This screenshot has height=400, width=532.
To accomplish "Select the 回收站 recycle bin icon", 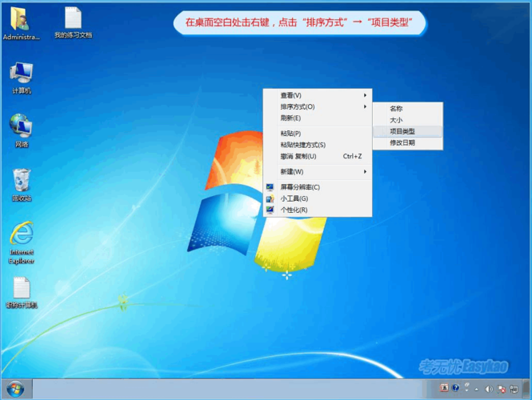I will (22, 185).
